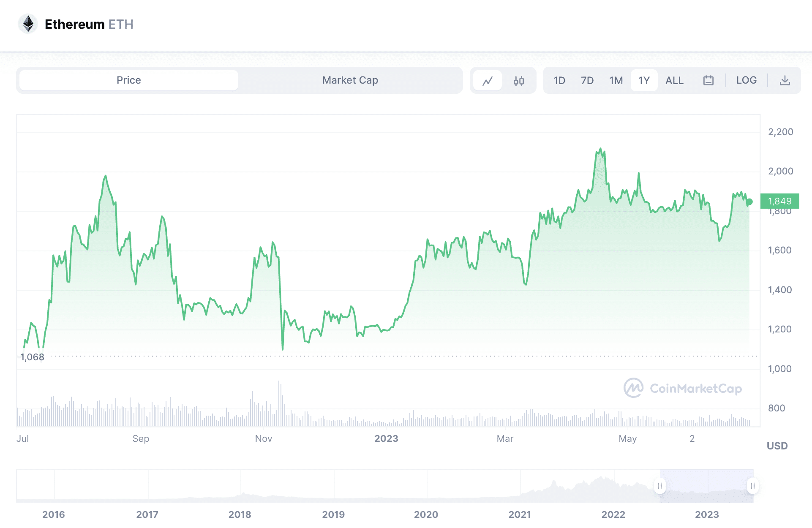Click 2017 on the navigator timeline
812x528 pixels.
[x=147, y=514]
